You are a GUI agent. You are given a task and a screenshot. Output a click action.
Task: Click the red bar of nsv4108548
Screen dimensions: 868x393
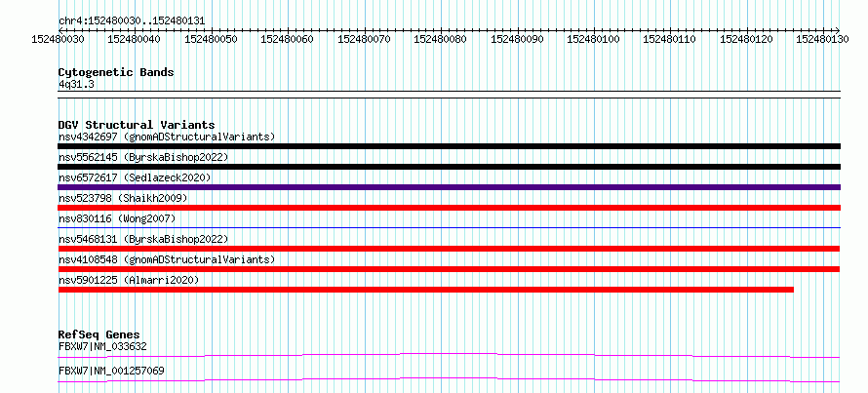[449, 269]
